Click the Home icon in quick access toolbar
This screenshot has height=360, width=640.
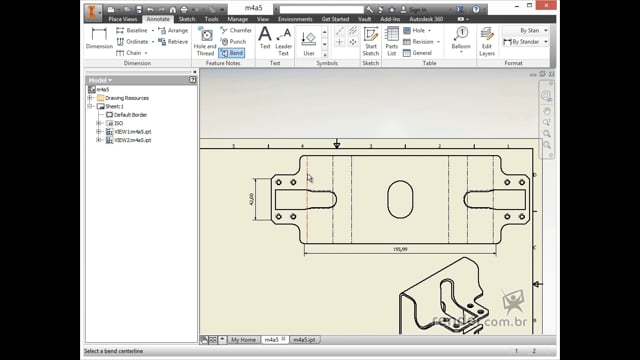coord(173,9)
